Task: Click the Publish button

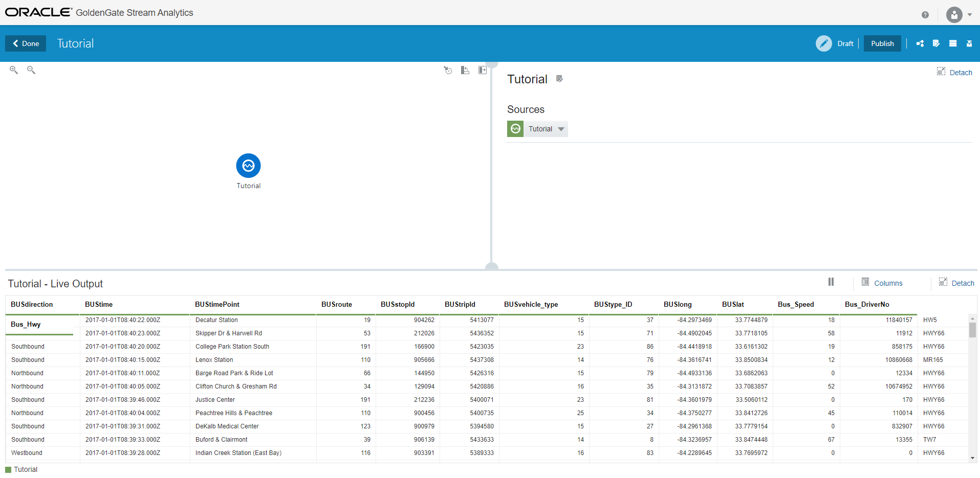Action: point(882,43)
